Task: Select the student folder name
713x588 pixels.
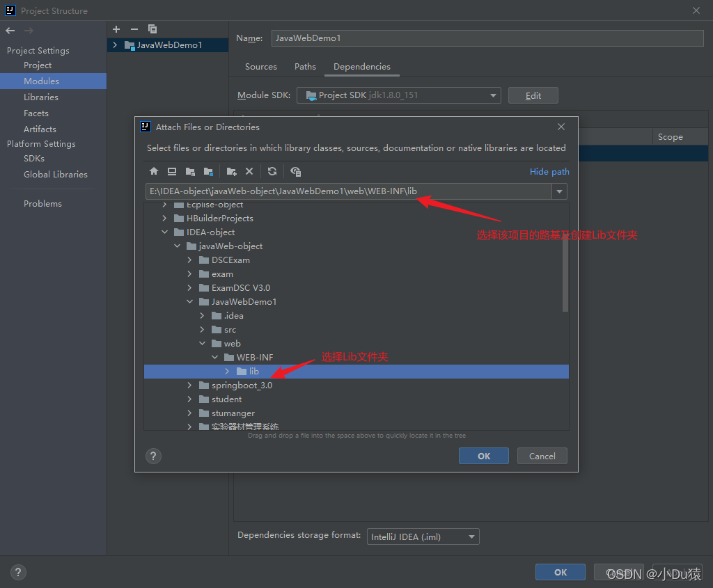Action: tap(226, 399)
